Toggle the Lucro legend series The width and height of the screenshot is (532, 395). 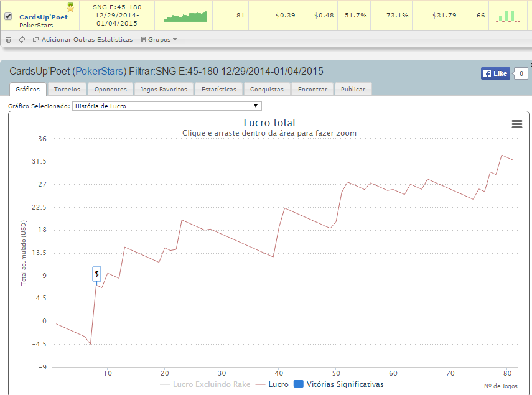[272, 384]
